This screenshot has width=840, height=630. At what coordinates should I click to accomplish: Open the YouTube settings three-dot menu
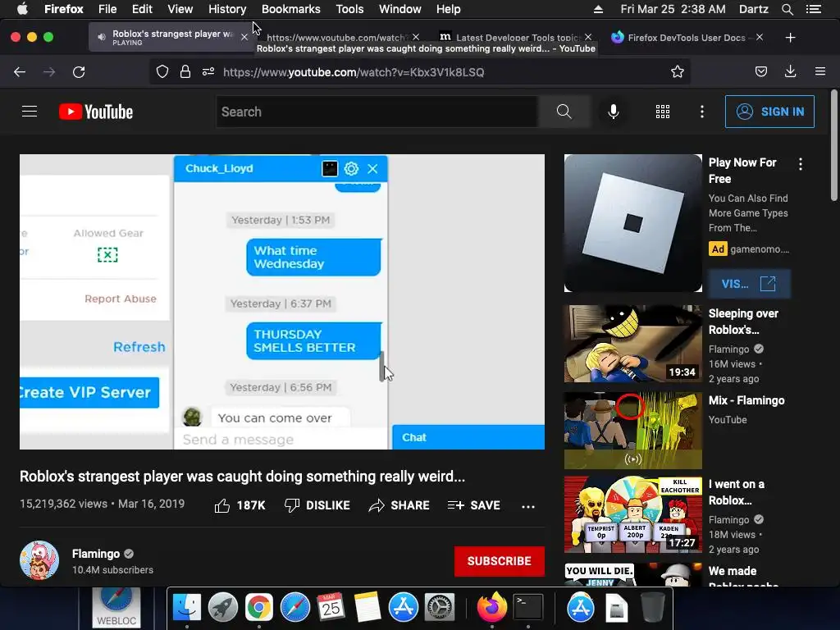coord(702,112)
